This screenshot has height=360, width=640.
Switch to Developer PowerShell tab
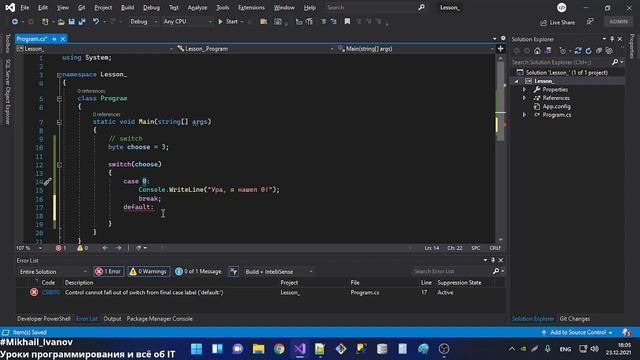[x=44, y=318]
